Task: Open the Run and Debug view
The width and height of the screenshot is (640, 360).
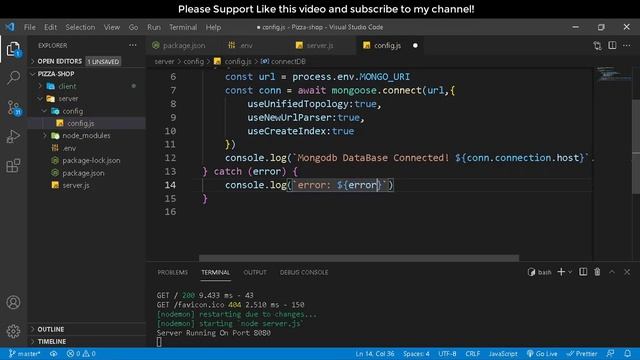Action: pos(13,136)
